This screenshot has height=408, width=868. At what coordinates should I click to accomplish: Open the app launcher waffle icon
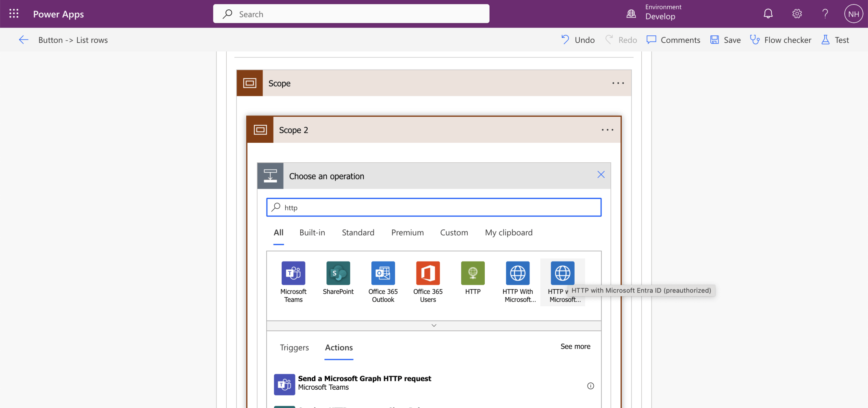click(x=14, y=14)
